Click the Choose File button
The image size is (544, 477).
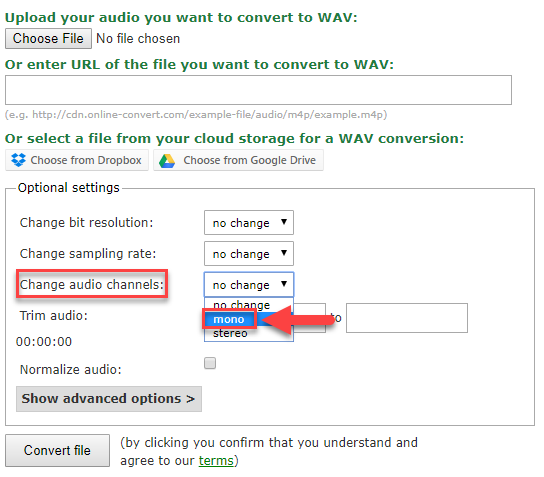[x=48, y=39]
